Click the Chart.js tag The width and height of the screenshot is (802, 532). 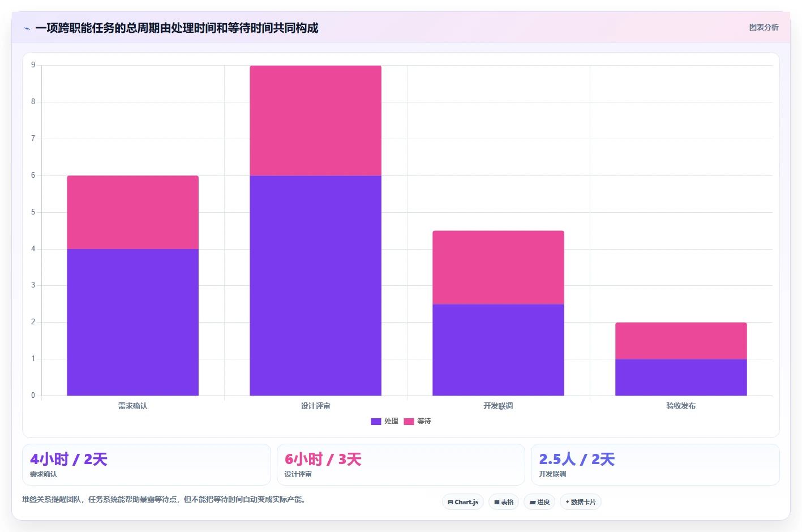pos(463,502)
